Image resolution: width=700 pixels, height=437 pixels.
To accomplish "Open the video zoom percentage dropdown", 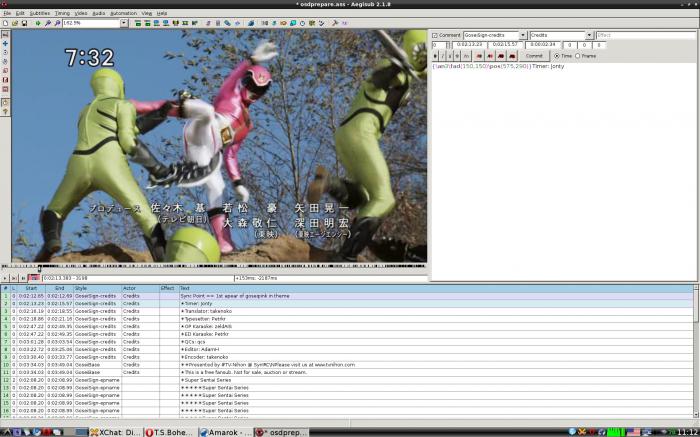I will pyautogui.click(x=124, y=23).
